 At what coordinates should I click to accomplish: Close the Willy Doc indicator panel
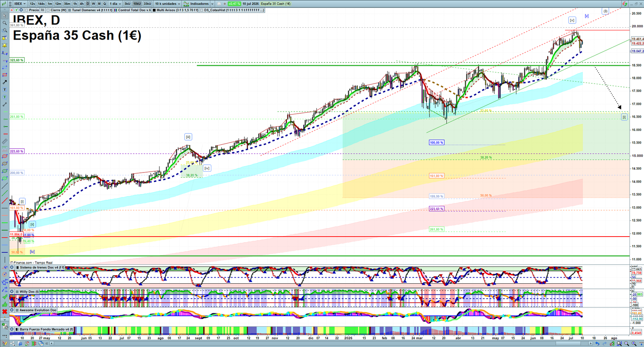pos(12,291)
